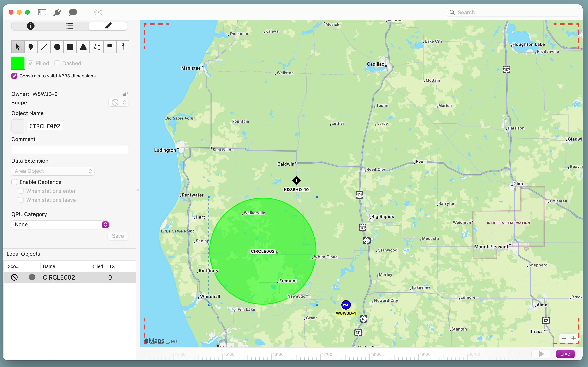Open the QRU Category dropdown
The width and height of the screenshot is (588, 367).
click(60, 224)
